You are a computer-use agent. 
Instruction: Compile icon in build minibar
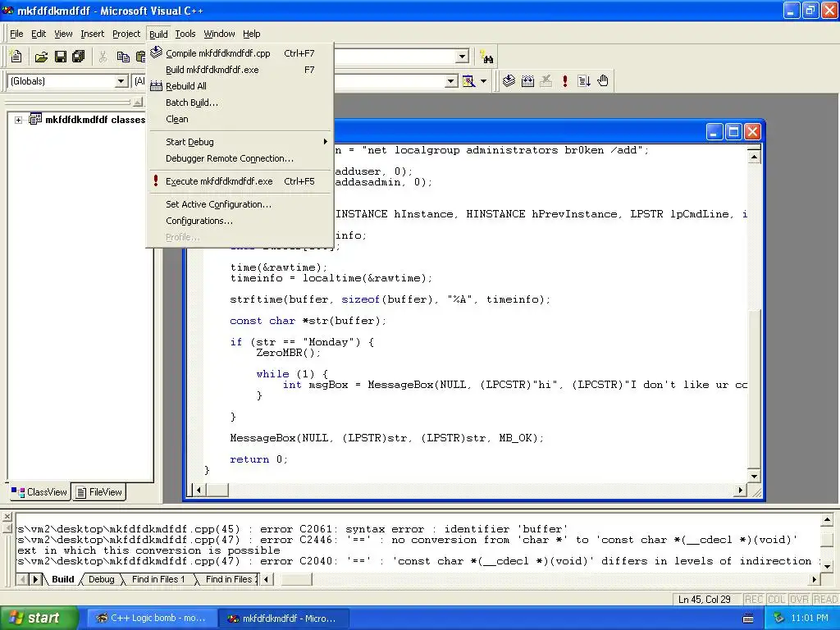pos(509,81)
